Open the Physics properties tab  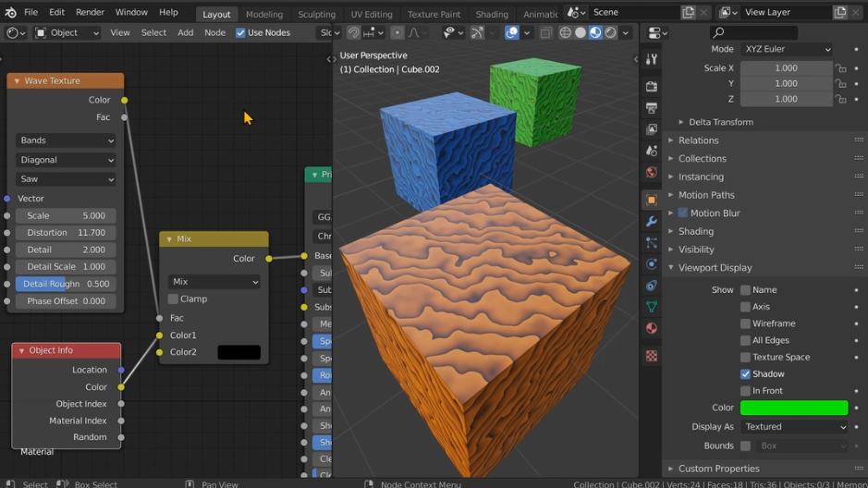652,264
